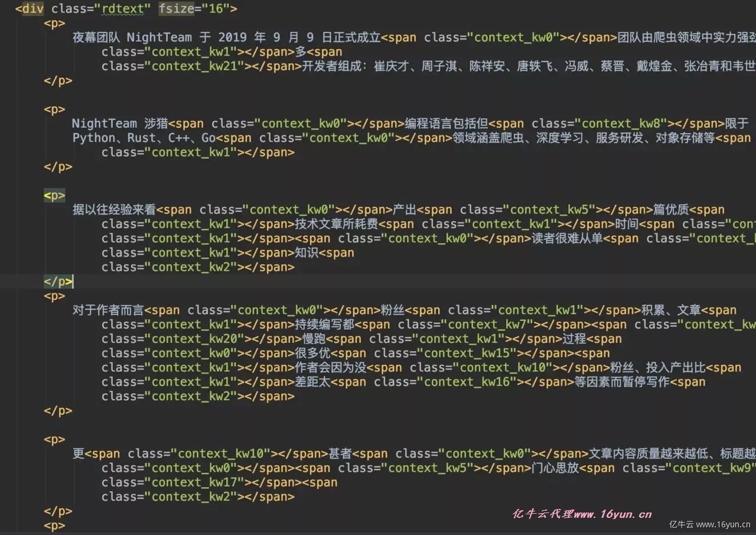Screen dimensions: 756x535
Task: Click the text "编程语言包括但"
Action: (447, 124)
